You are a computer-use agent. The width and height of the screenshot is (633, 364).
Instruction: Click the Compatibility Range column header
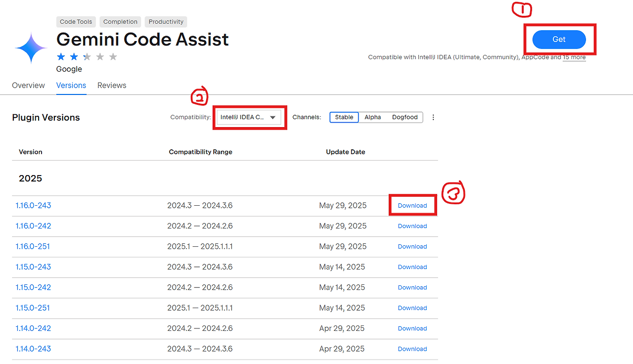[200, 152]
